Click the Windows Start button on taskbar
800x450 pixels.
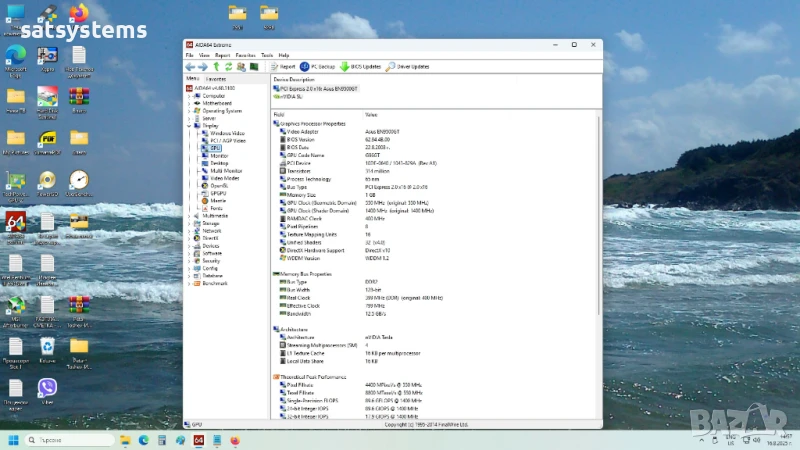click(13, 440)
